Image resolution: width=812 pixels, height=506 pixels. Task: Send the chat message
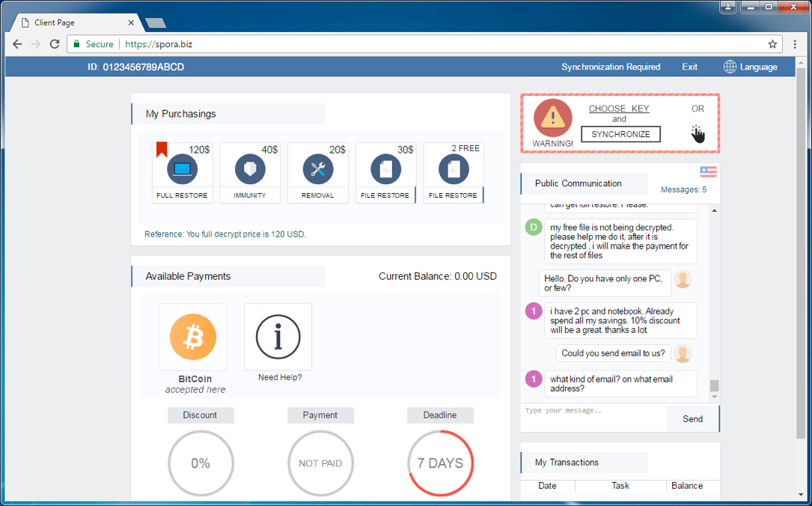(692, 419)
